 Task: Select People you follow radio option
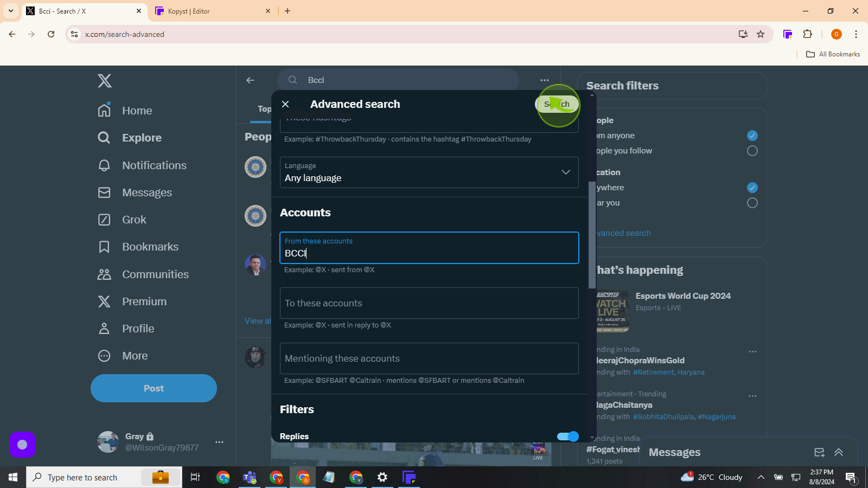tap(752, 151)
